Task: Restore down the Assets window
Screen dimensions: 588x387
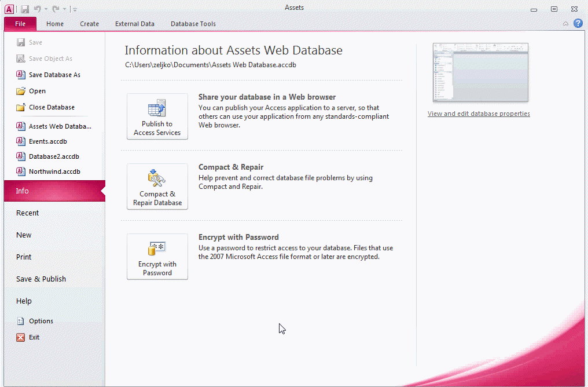Action: tap(554, 9)
